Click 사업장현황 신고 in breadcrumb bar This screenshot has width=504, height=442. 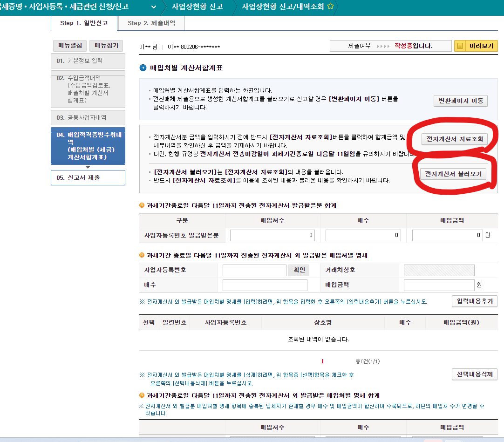[198, 7]
